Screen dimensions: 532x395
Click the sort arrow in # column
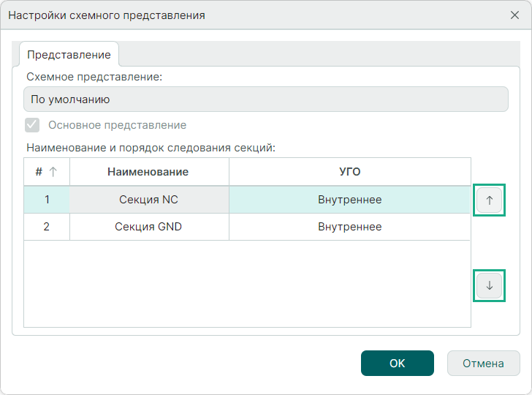[53, 172]
